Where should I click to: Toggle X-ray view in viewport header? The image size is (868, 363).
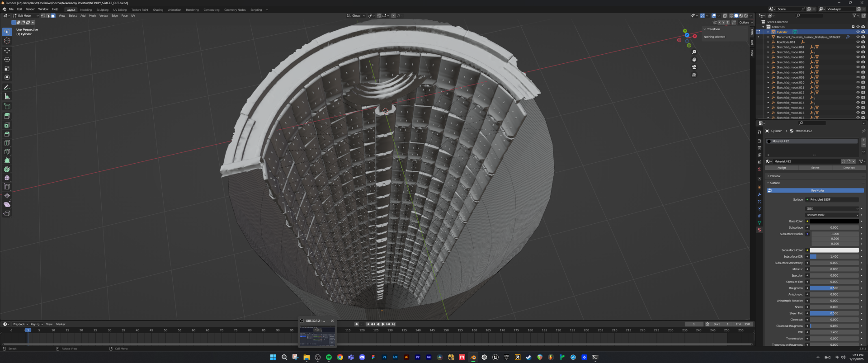point(725,16)
